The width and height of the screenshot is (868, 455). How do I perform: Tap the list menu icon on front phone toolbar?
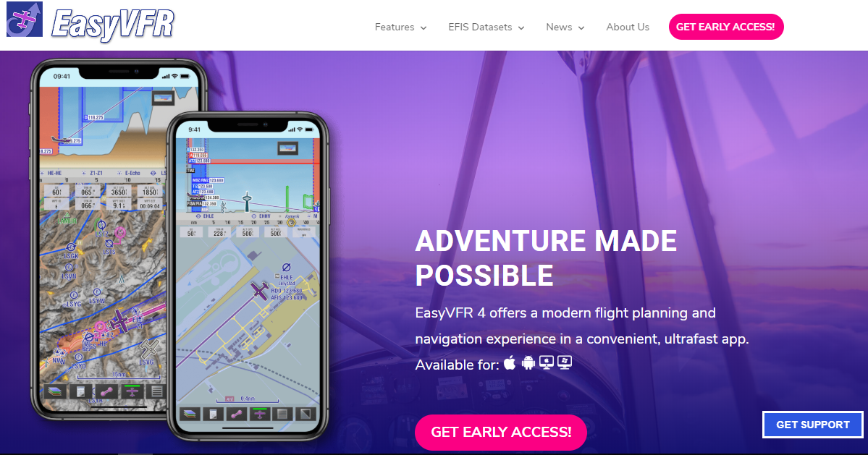[282, 414]
